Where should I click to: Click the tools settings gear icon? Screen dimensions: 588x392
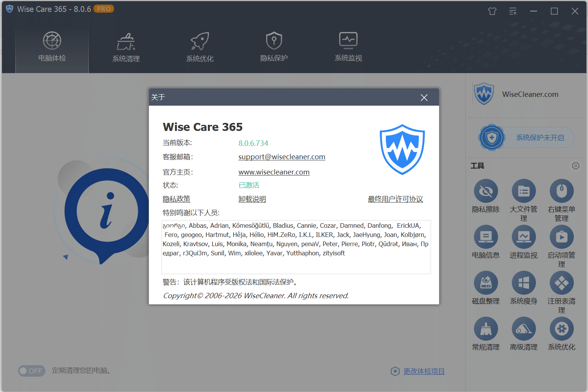coord(576,166)
